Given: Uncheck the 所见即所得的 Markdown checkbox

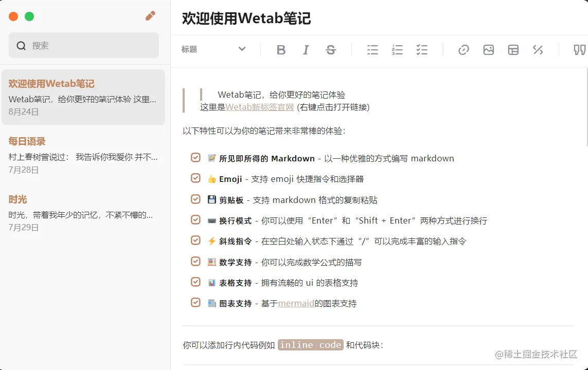Looking at the screenshot, I should 195,157.
